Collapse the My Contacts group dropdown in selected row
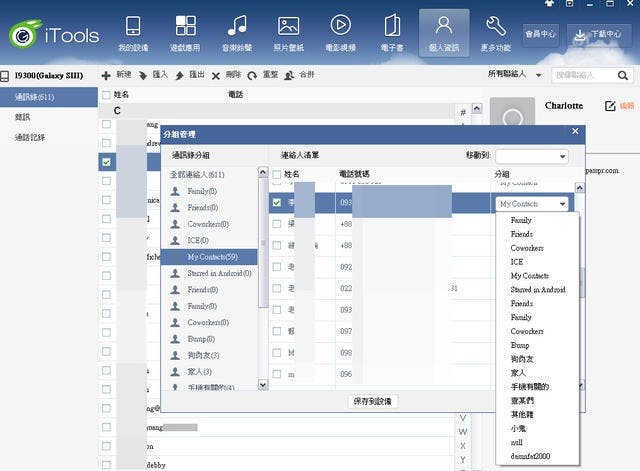Image resolution: width=640 pixels, height=471 pixels. pos(564,204)
